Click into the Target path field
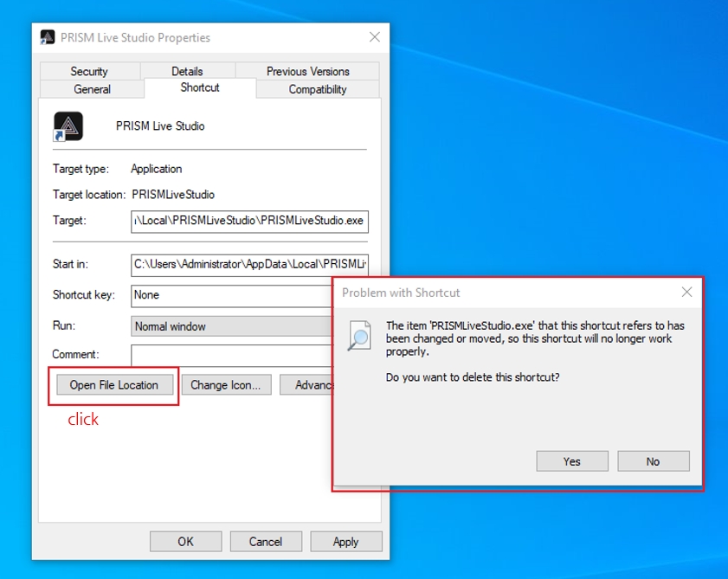 click(249, 221)
